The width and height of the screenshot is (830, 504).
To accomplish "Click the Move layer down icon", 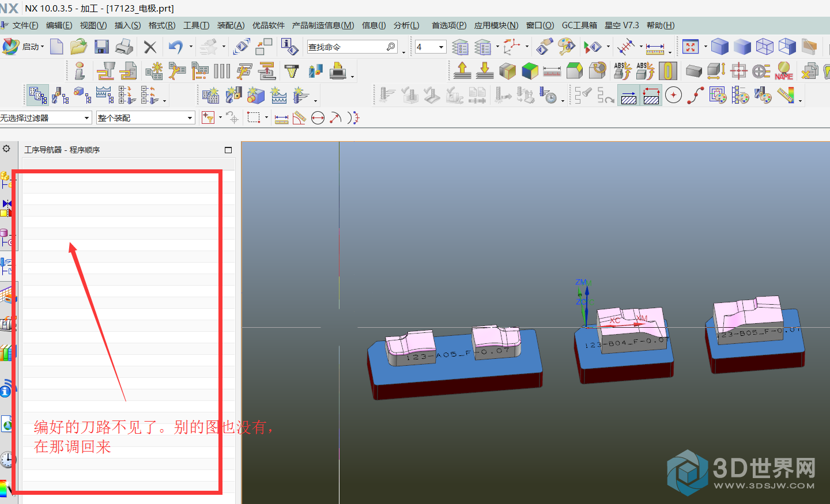I will (x=485, y=71).
